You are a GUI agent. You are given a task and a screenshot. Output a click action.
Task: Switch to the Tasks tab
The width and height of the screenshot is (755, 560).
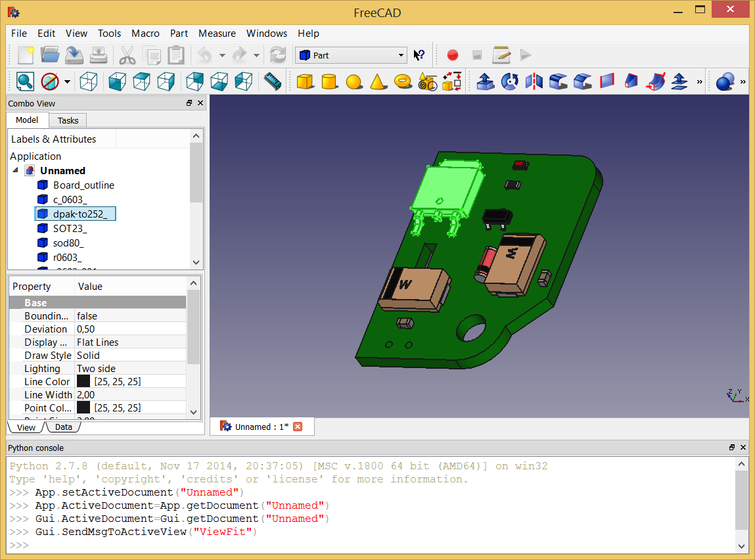pos(68,120)
